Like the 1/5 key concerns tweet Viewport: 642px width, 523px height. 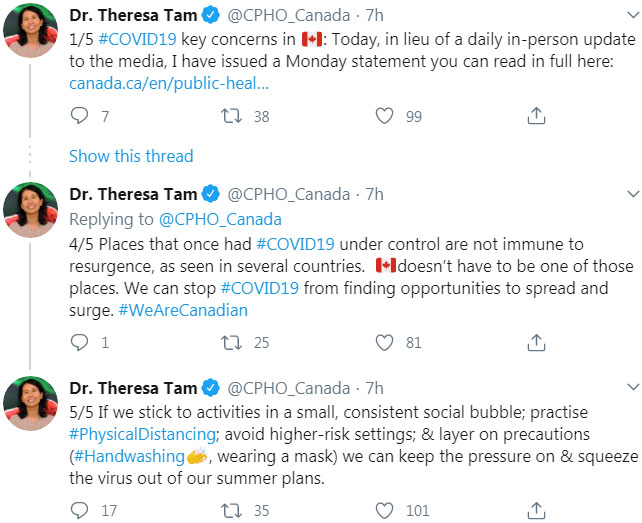point(383,116)
